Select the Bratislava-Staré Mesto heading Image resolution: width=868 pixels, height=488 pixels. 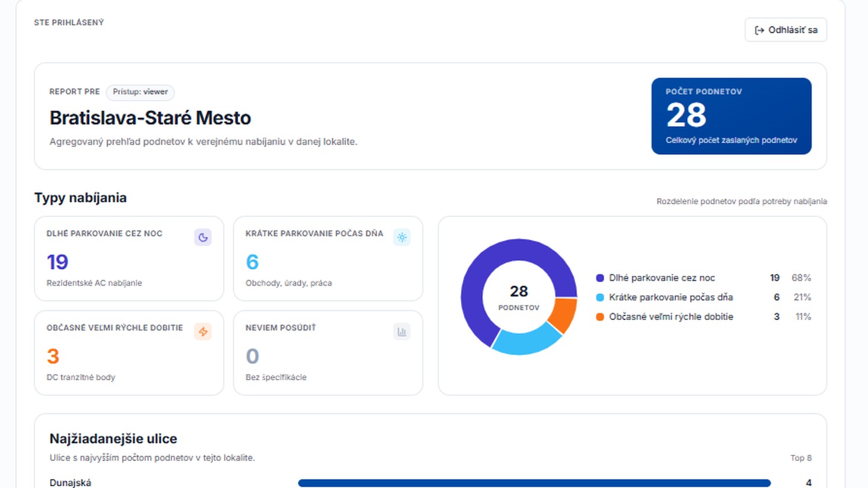tap(150, 117)
